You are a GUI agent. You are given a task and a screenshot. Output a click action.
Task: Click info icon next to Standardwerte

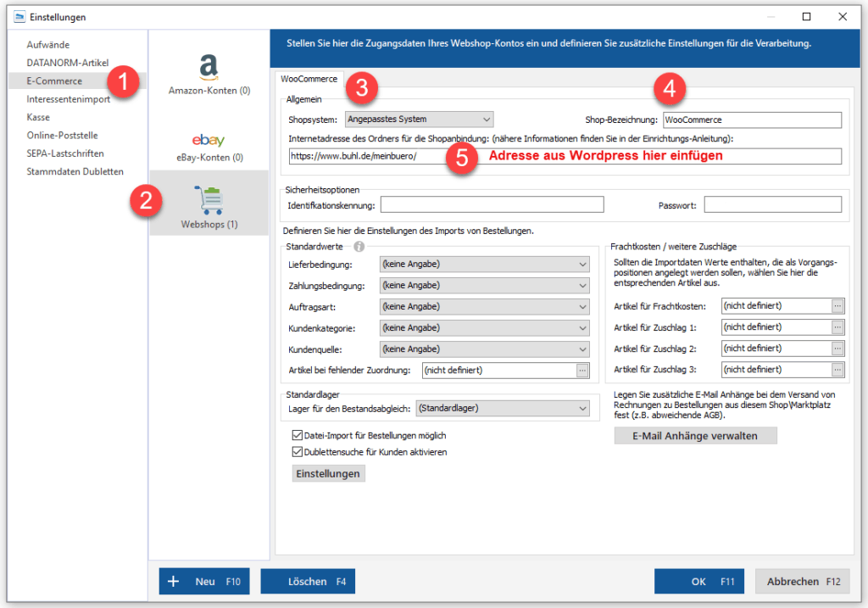point(359,247)
